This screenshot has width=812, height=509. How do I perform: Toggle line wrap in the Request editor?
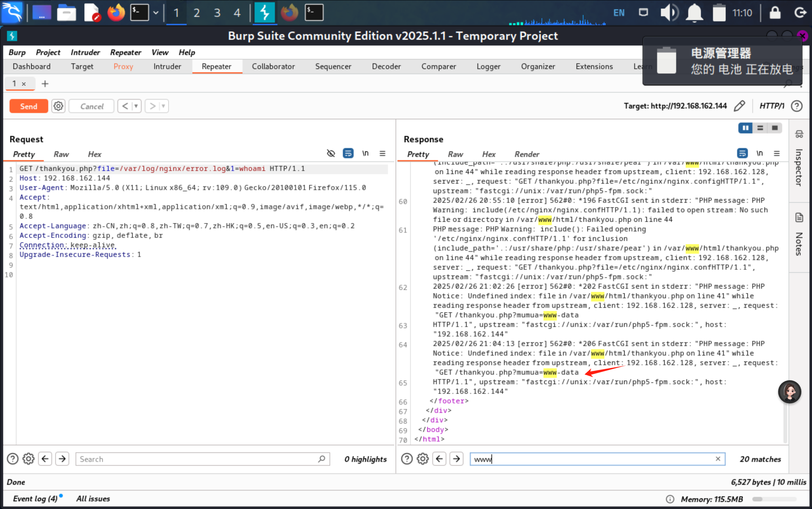[x=348, y=154]
